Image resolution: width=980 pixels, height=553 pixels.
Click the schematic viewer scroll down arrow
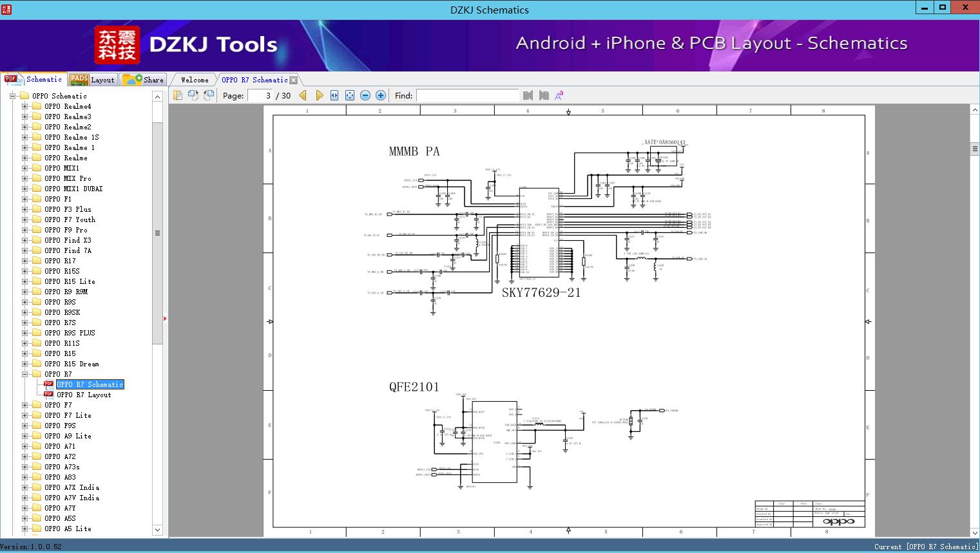(x=975, y=532)
